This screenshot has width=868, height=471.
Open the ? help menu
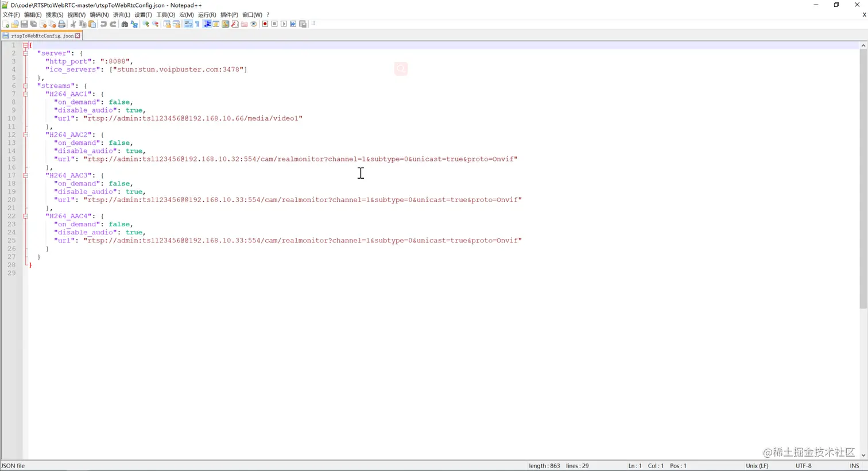click(268, 15)
